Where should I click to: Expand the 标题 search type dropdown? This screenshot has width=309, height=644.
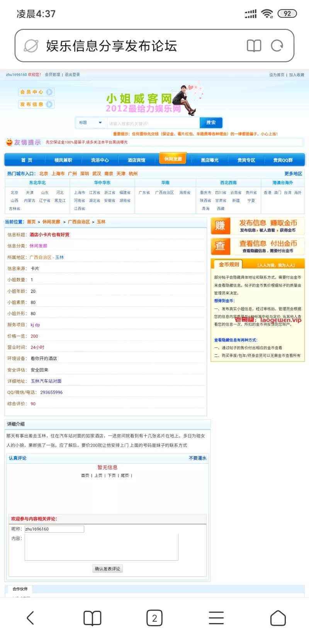click(x=91, y=123)
